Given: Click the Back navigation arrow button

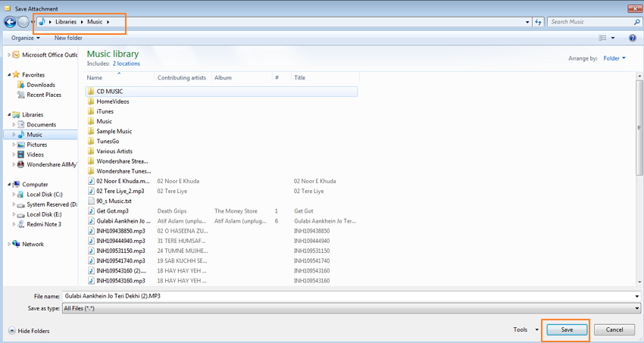Looking at the screenshot, I should tap(11, 22).
